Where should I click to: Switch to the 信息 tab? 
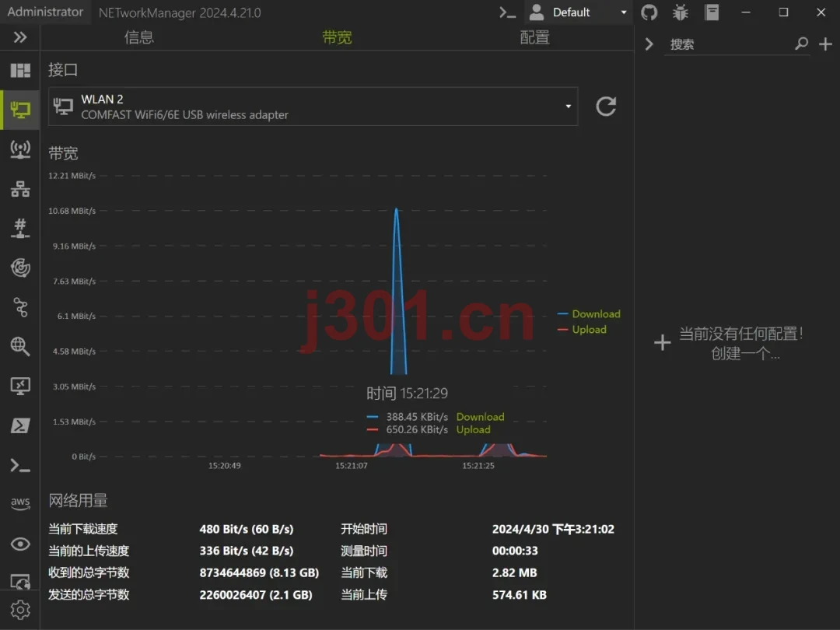[138, 37]
